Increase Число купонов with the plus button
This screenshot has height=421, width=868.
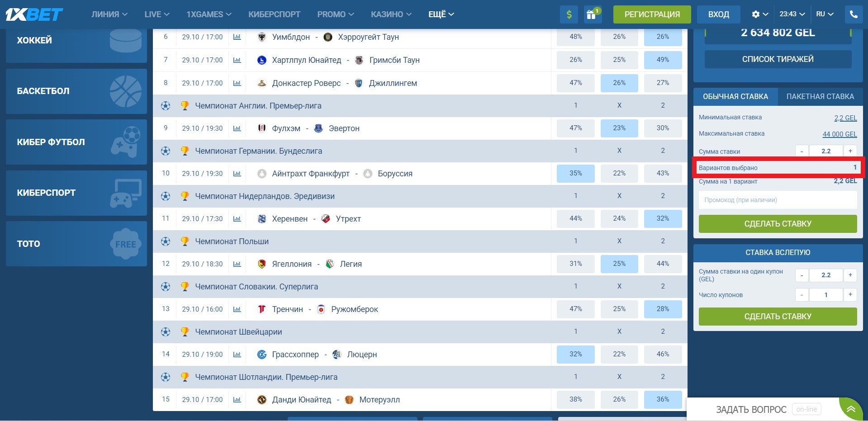850,295
